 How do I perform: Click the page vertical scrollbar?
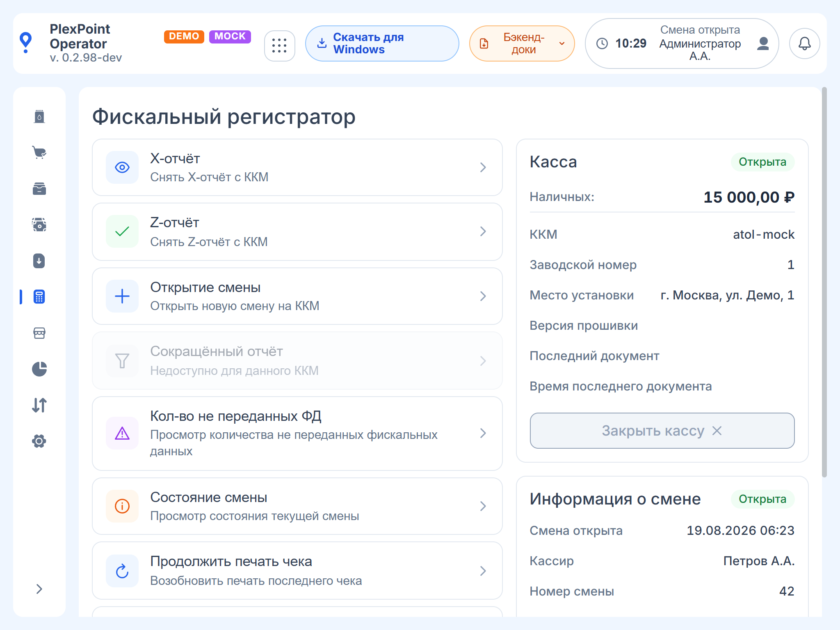pyautogui.click(x=824, y=282)
